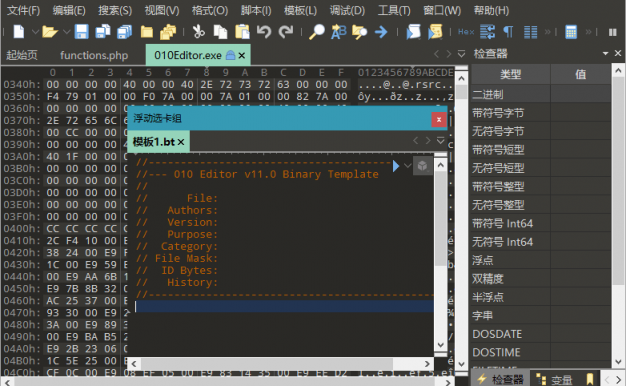
Task: Click the Find magnifier icon
Action: (x=317, y=32)
